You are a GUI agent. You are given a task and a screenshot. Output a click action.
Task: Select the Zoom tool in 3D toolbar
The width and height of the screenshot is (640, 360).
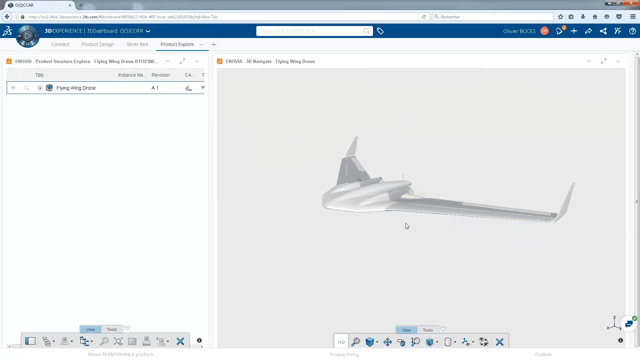(x=415, y=342)
